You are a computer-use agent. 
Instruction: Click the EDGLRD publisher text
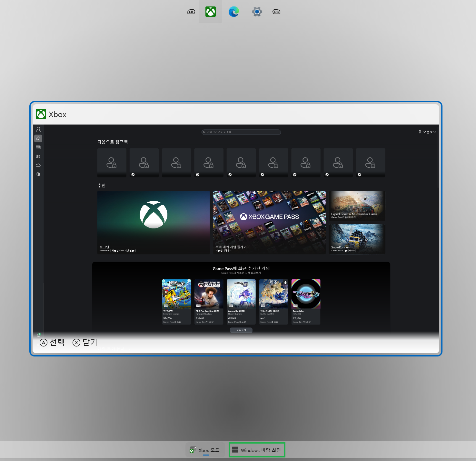tap(297, 314)
